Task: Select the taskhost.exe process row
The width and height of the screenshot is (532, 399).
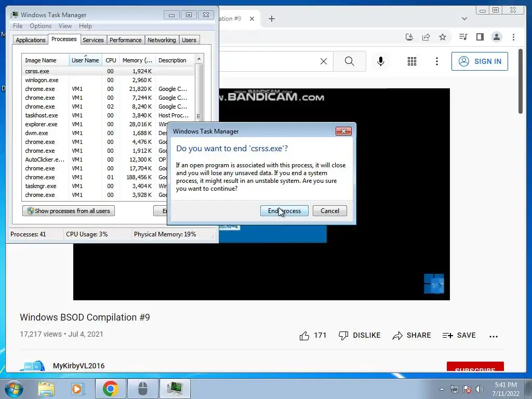Action: (x=108, y=115)
